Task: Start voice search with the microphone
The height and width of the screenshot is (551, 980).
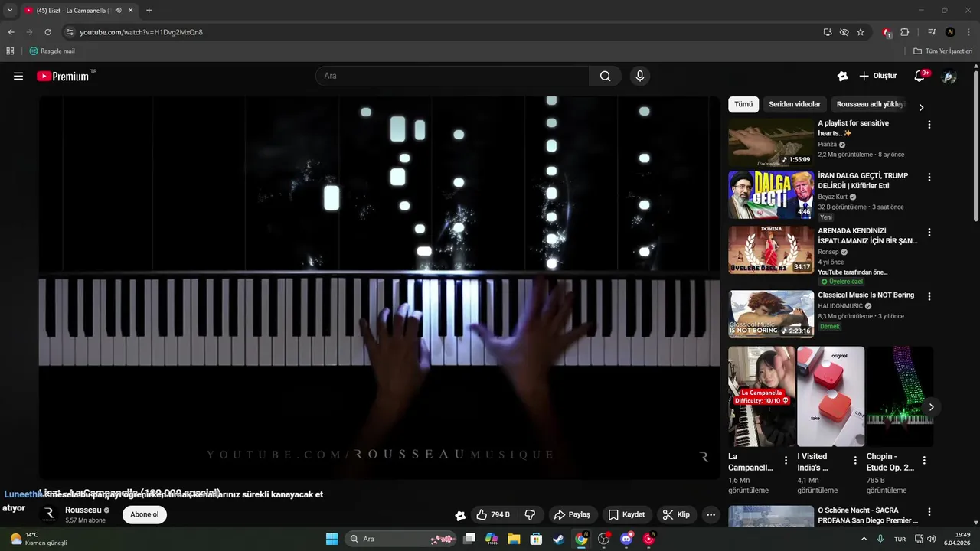Action: click(x=640, y=76)
